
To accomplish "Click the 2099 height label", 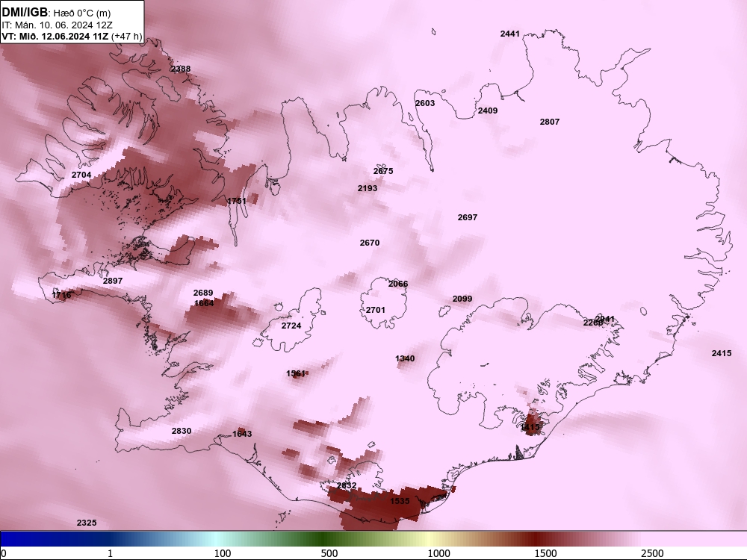I will (462, 299).
